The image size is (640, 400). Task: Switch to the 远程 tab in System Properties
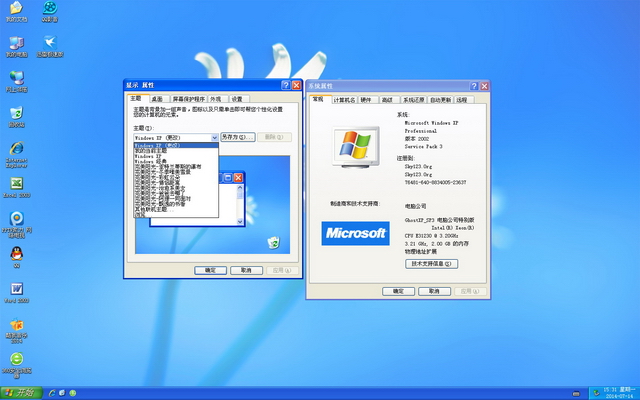click(463, 100)
